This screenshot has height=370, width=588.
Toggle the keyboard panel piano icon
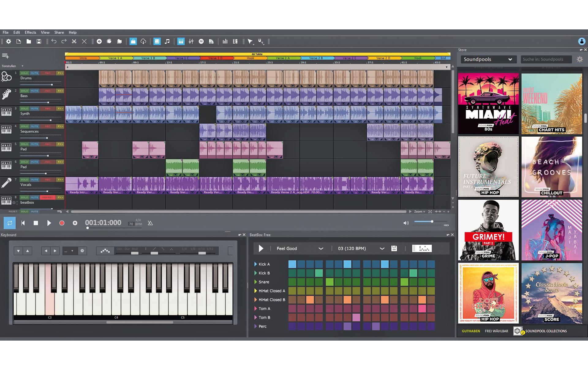[181, 41]
